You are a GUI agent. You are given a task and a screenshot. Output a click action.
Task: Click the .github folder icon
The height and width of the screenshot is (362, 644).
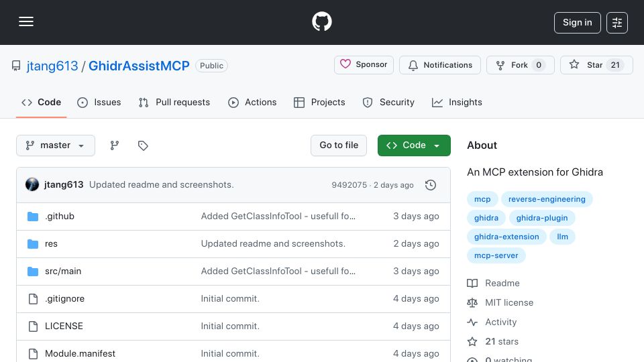[x=33, y=217]
